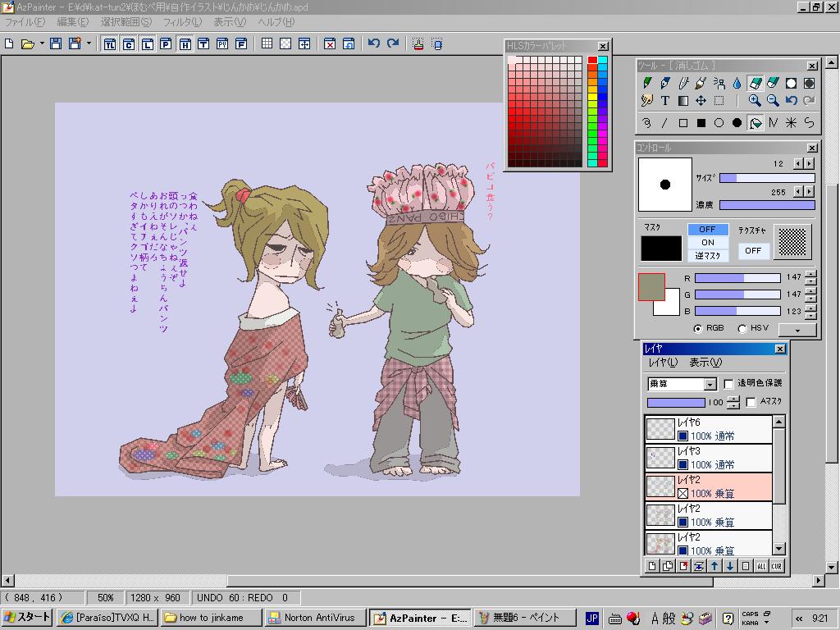Open the layer blend mode dropdown 乗算

pyautogui.click(x=710, y=384)
